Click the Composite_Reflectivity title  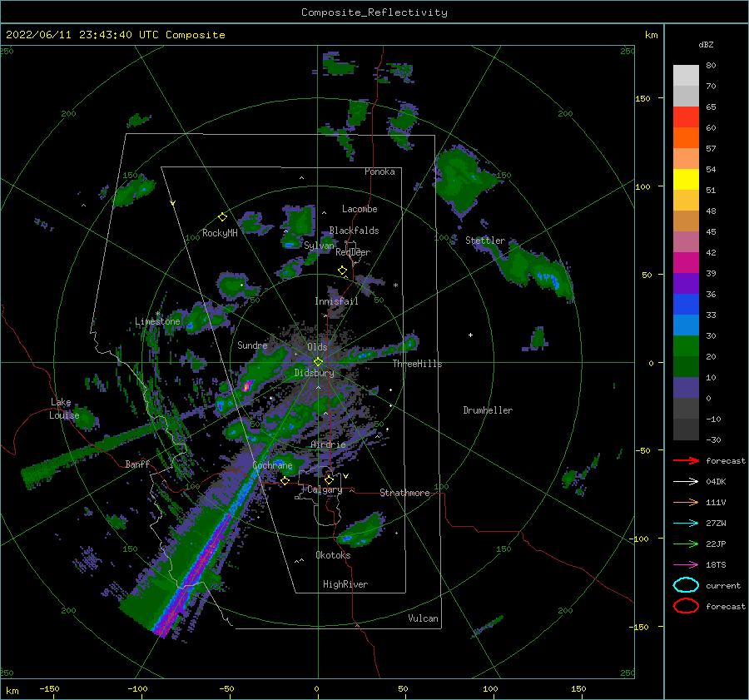coord(374,12)
